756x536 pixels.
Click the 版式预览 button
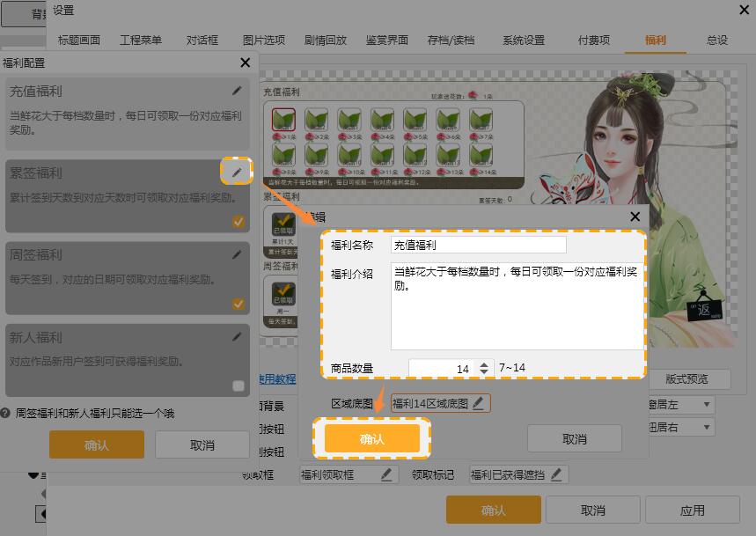(x=686, y=378)
